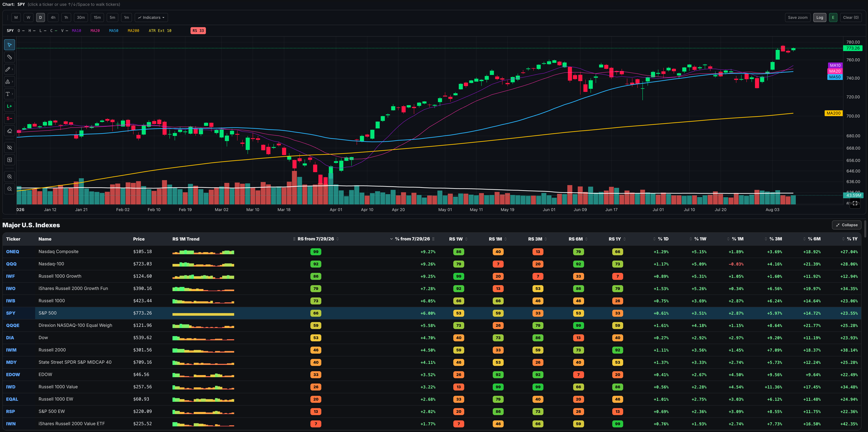Viewport: 868px width, 432px height.
Task: Click the MA10 label on price axis
Action: pos(835,65)
